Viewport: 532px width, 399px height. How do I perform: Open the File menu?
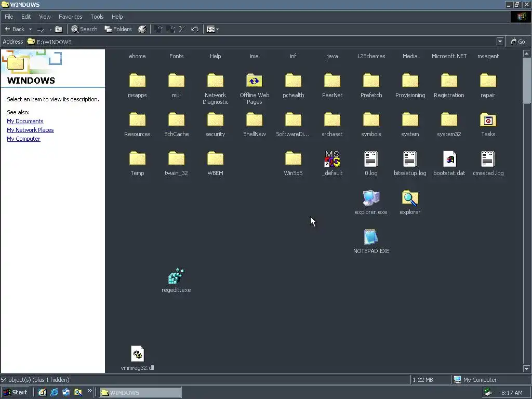(x=9, y=17)
